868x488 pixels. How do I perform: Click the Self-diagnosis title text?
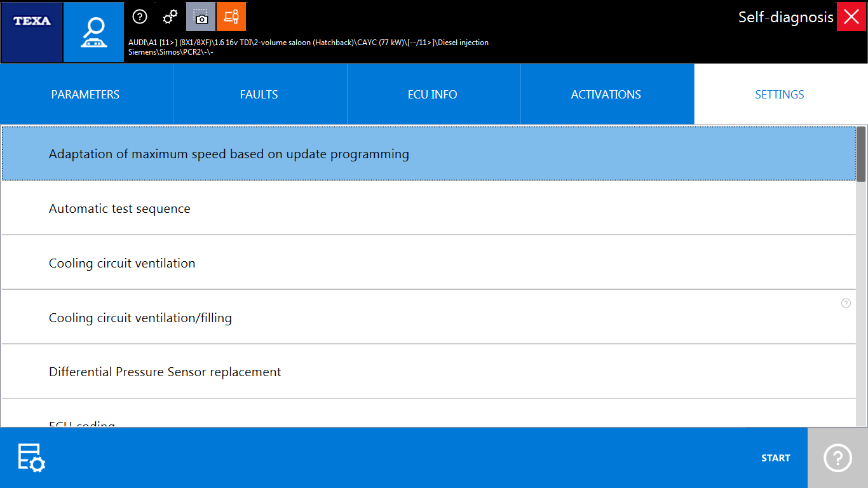coord(785,17)
